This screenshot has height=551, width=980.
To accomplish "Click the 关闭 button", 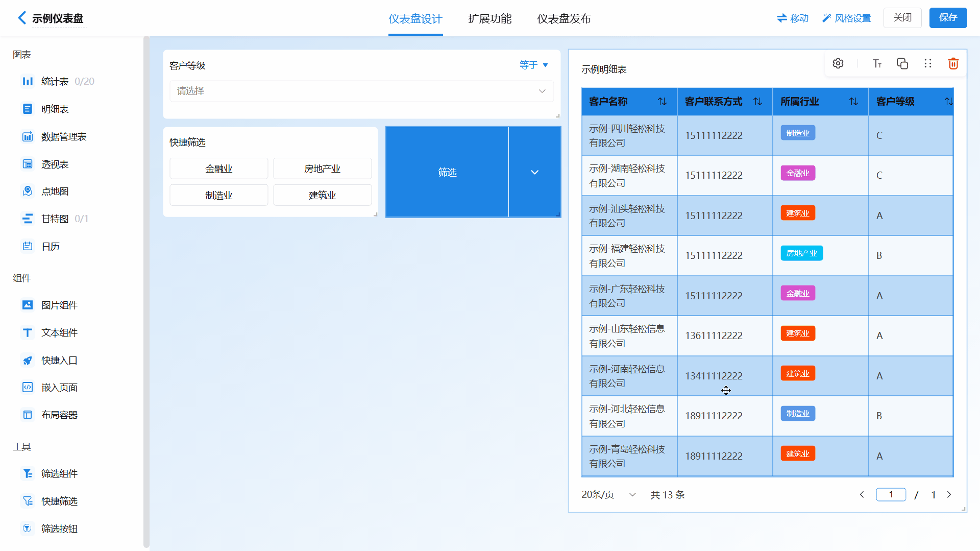I will pyautogui.click(x=902, y=17).
